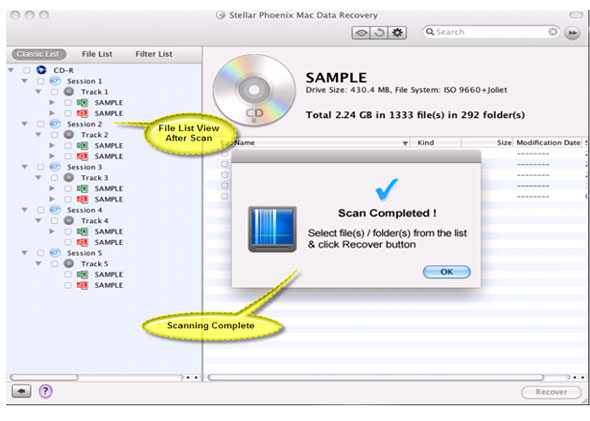The width and height of the screenshot is (590, 421).
Task: Collapse Session 5 disclosure triangle
Action: click(24, 253)
